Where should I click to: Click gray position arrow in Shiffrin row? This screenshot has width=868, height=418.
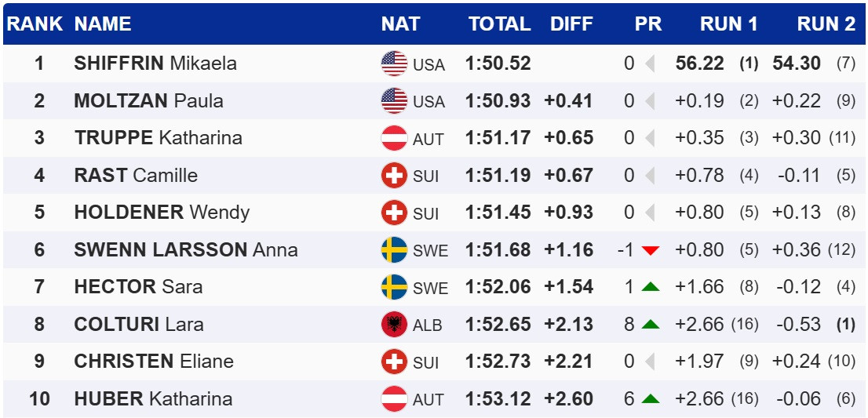click(649, 64)
